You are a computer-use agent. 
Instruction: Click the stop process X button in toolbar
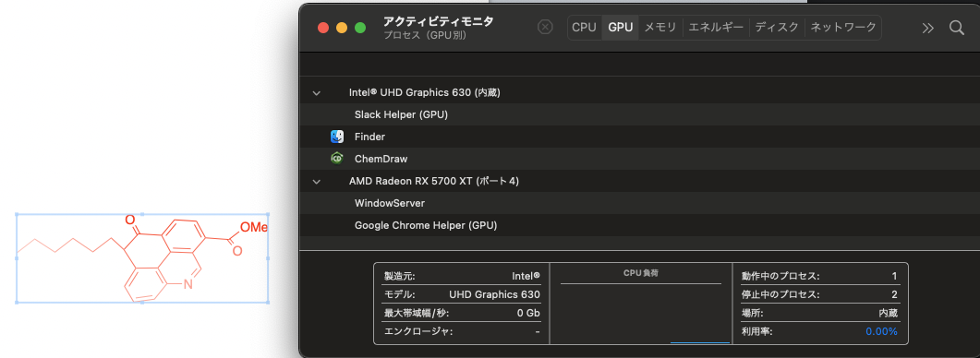click(546, 27)
